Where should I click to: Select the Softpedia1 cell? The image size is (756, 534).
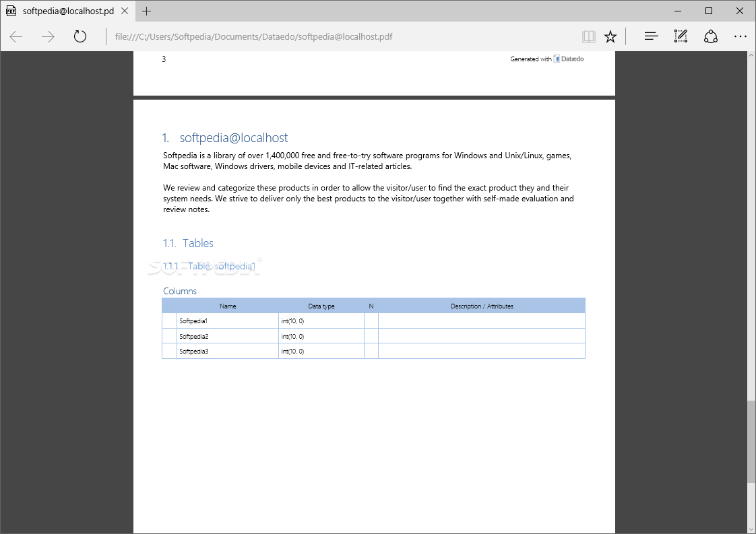click(228, 321)
